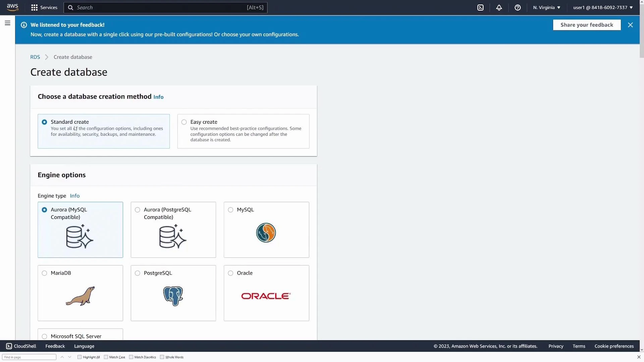The image size is (644, 362).
Task: Open the Services grid menu
Action: (x=44, y=7)
